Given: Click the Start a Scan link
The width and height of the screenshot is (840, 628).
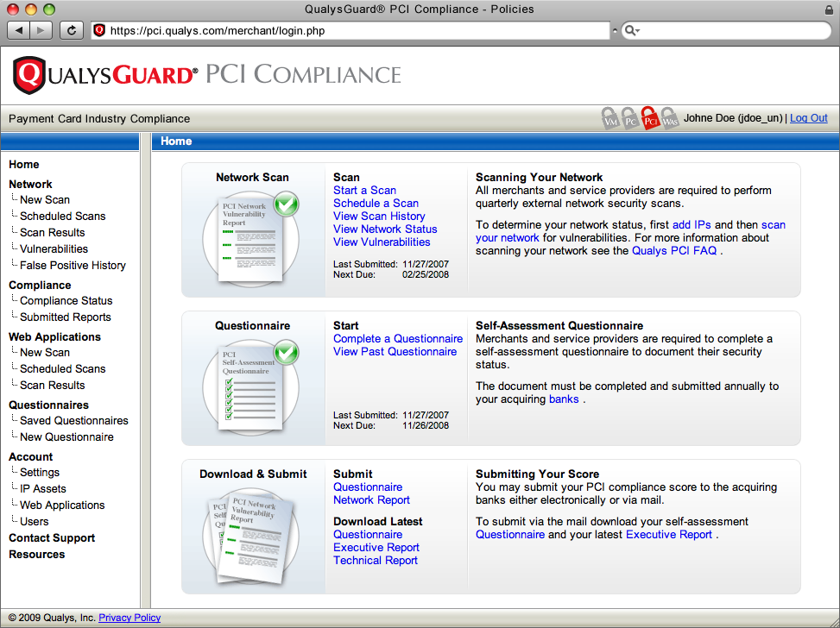Looking at the screenshot, I should [x=364, y=191].
